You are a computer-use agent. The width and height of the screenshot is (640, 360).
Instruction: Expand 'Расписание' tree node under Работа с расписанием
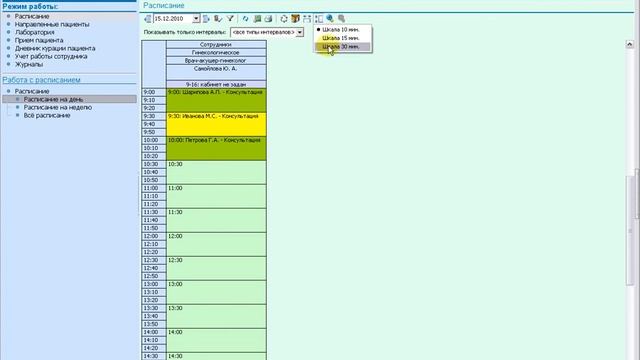coord(32,91)
